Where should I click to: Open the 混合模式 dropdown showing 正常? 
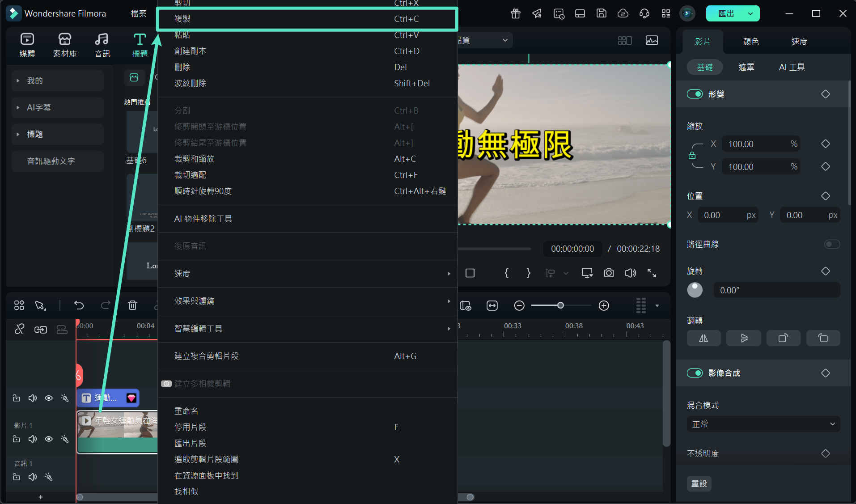coord(763,424)
